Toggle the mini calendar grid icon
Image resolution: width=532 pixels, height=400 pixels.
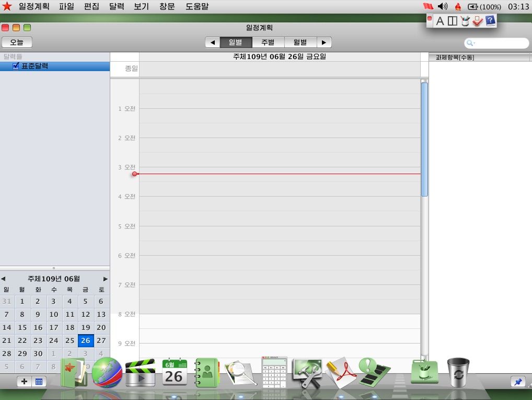coord(39,382)
